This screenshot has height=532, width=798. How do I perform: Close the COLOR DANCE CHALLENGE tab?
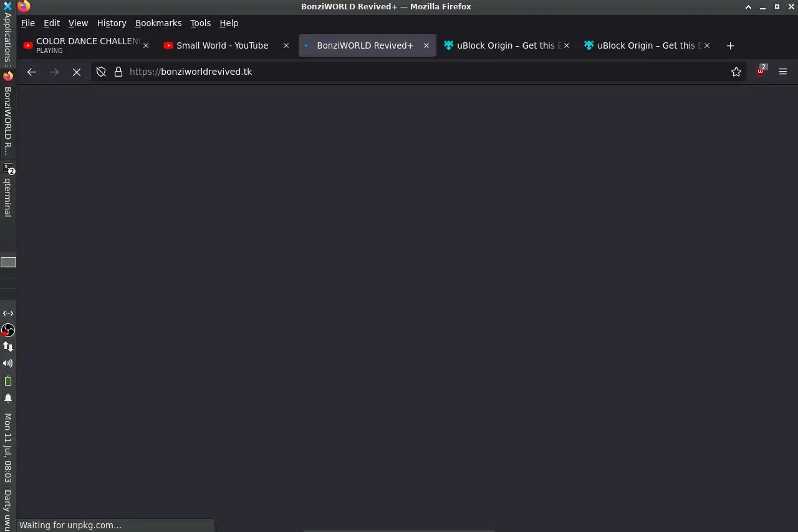point(146,45)
